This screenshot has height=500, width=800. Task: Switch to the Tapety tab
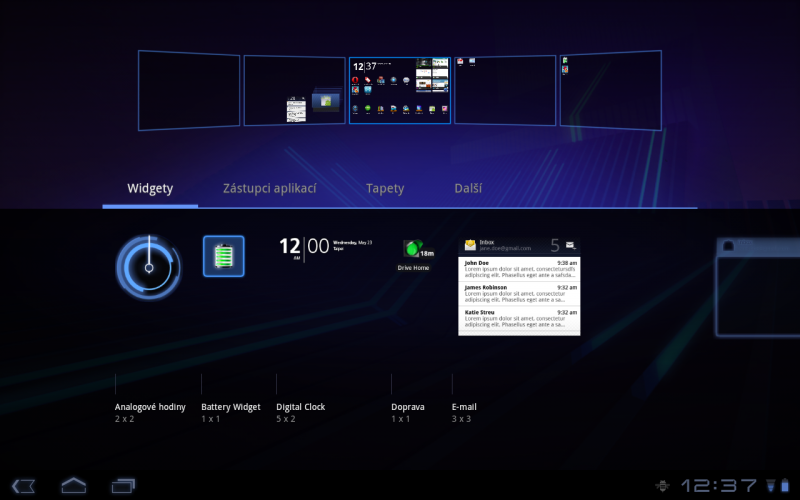pos(385,188)
